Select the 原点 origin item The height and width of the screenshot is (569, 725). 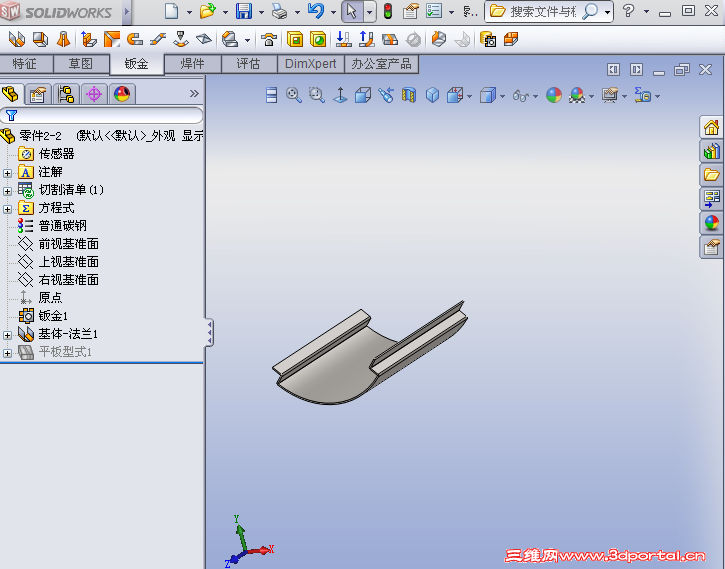(x=41, y=298)
